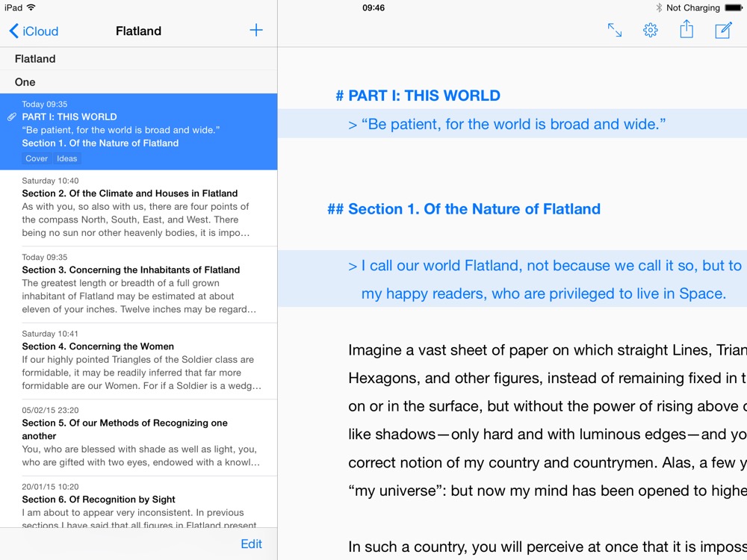Select the Cover keyword tag
The height and width of the screenshot is (560, 747).
37,158
